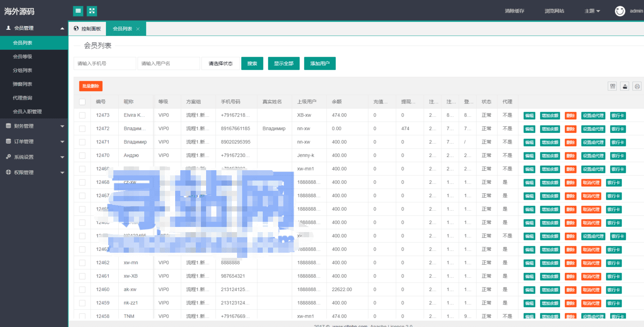Open the 请选择状态 status dropdown
Viewport: 644px width, 327px height.
tap(221, 64)
